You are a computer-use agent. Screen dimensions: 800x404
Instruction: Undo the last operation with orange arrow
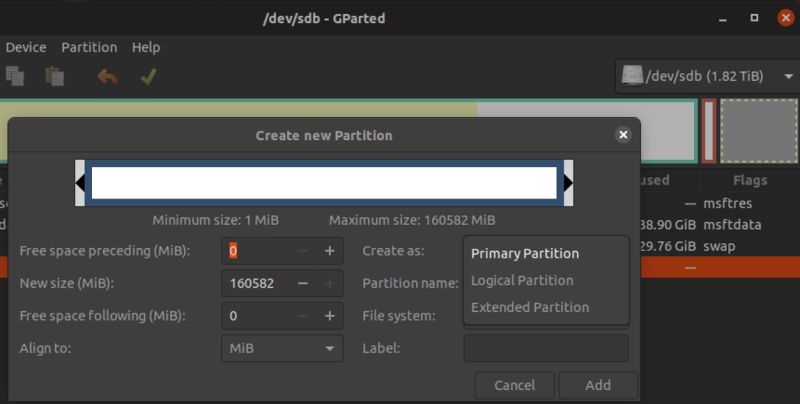108,77
